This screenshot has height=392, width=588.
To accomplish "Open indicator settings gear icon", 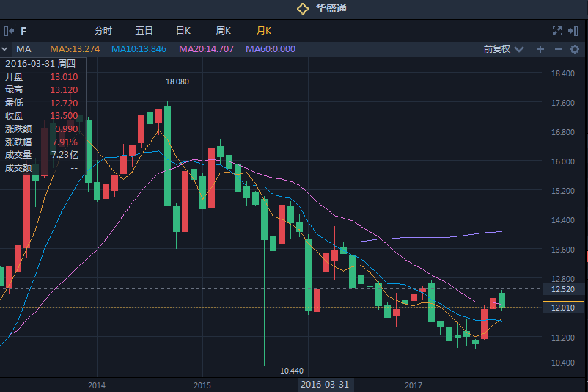I will tap(575, 49).
